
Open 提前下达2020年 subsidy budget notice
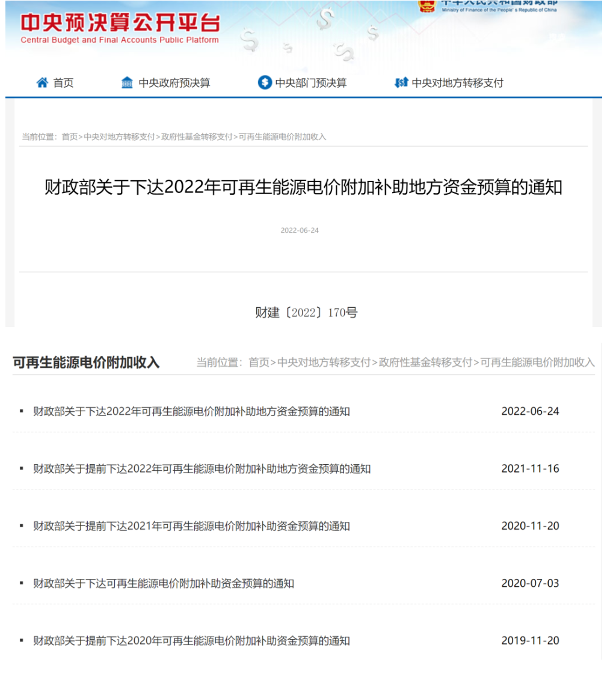pos(191,641)
